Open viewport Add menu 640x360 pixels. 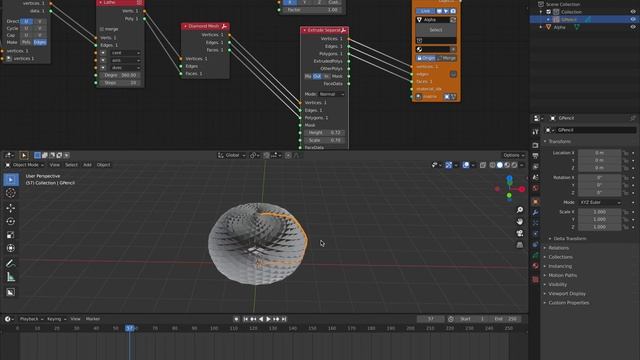tap(87, 165)
